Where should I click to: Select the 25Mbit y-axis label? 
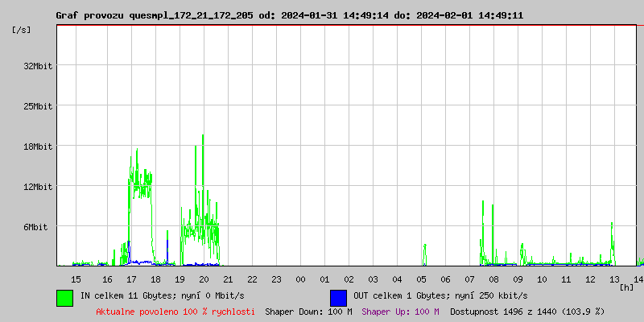38,106
